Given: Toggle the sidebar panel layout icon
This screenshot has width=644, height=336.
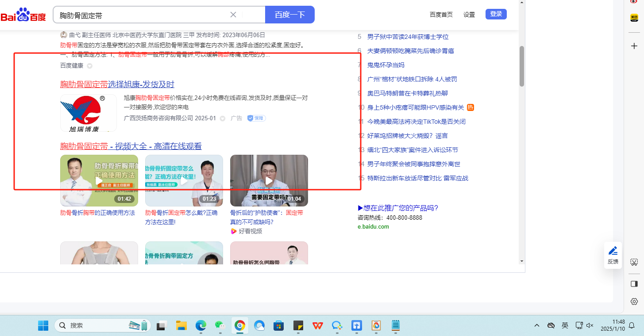Looking at the screenshot, I should pos(634,283).
